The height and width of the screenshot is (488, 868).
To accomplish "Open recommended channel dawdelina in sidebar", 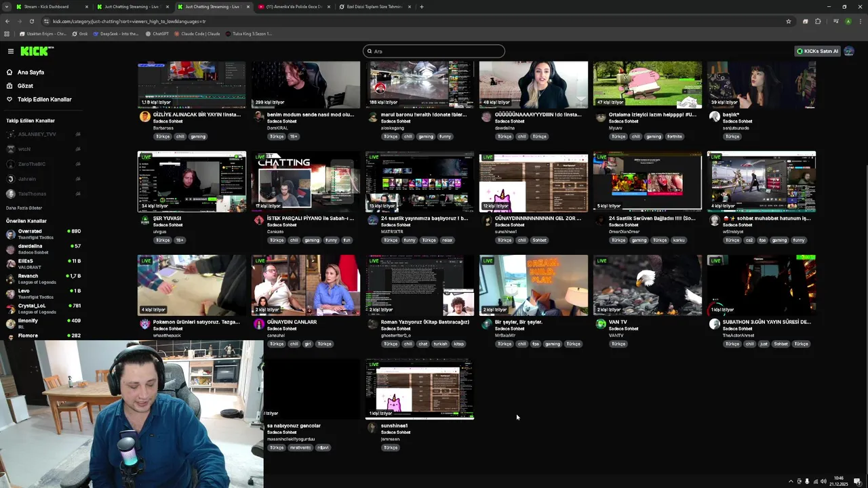I will tap(43, 249).
